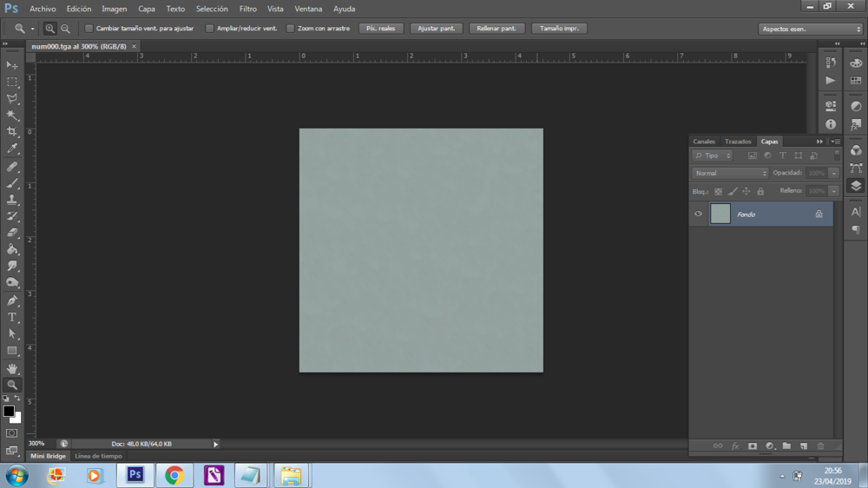Open the Character panel icon
The width and height of the screenshot is (868, 488).
[856, 212]
